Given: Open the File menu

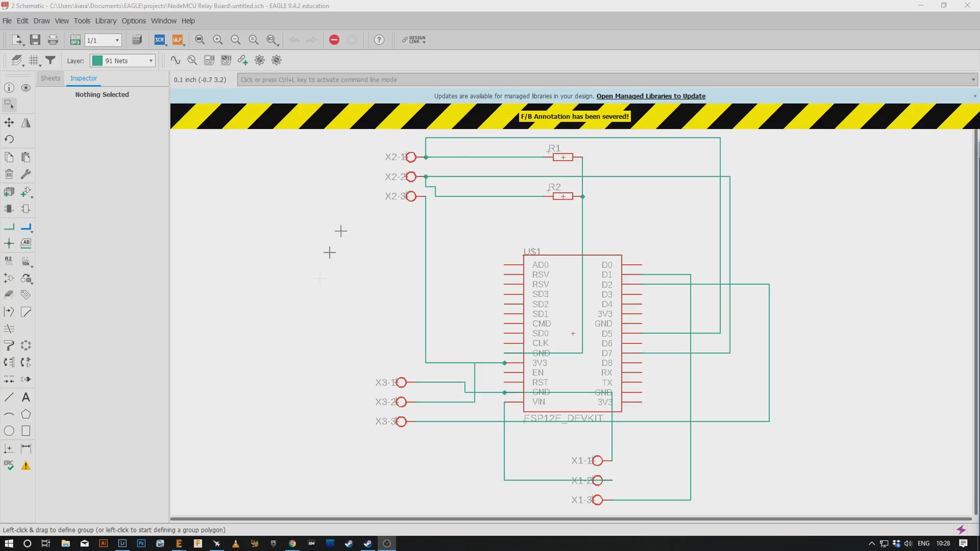Looking at the screenshot, I should tap(7, 21).
